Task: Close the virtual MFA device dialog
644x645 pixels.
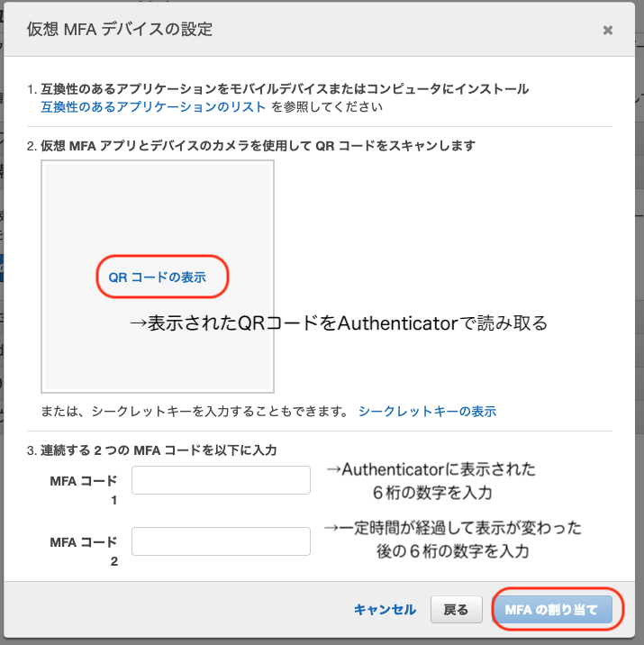Action: click(x=607, y=30)
